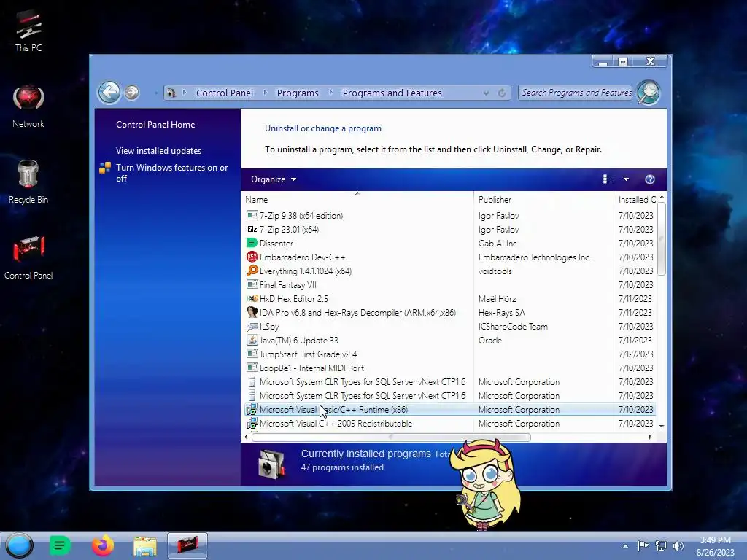Click the Control Panel taskbar button

pos(187,545)
